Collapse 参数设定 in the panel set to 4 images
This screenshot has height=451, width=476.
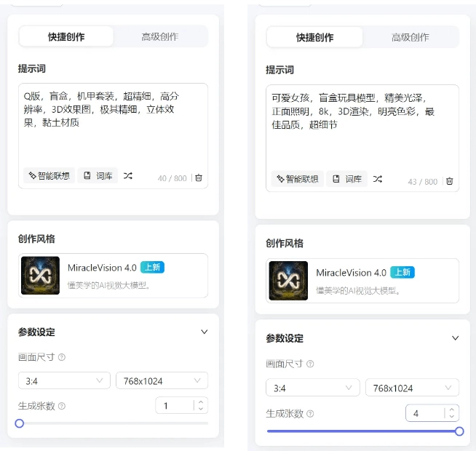[x=455, y=338]
